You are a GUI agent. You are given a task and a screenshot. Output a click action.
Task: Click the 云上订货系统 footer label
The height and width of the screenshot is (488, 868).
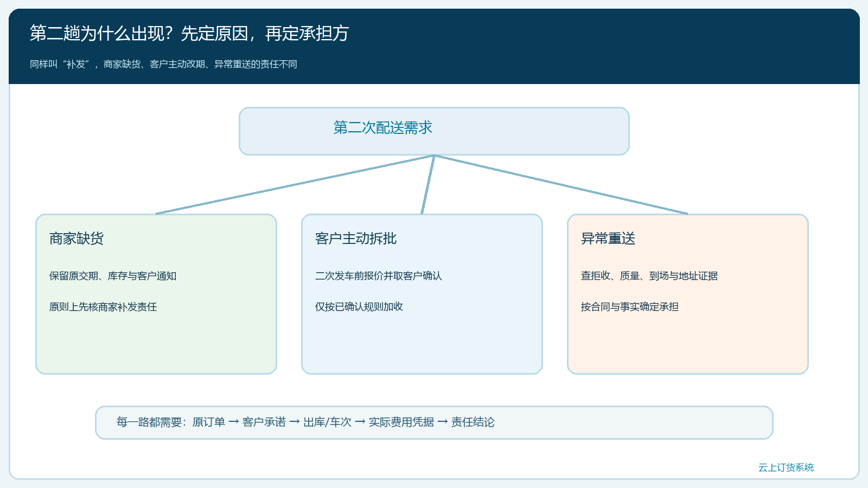click(786, 467)
